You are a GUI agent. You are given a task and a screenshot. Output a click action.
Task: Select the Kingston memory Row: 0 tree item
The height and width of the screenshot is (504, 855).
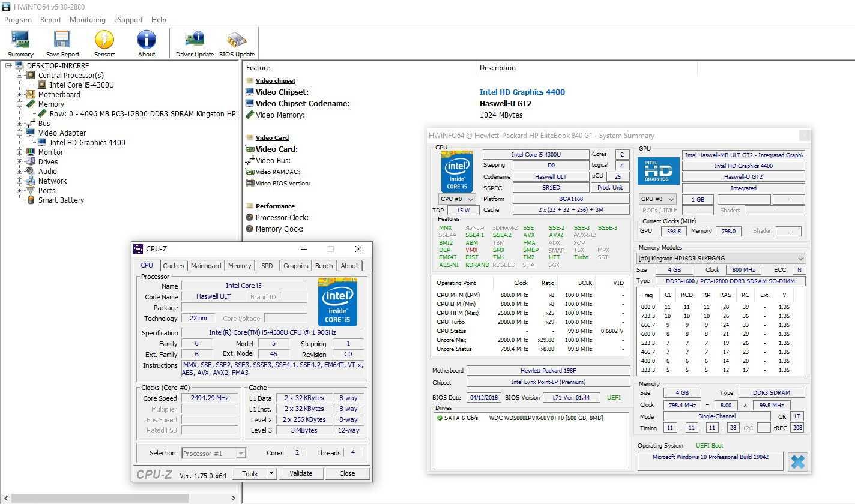[x=144, y=114]
